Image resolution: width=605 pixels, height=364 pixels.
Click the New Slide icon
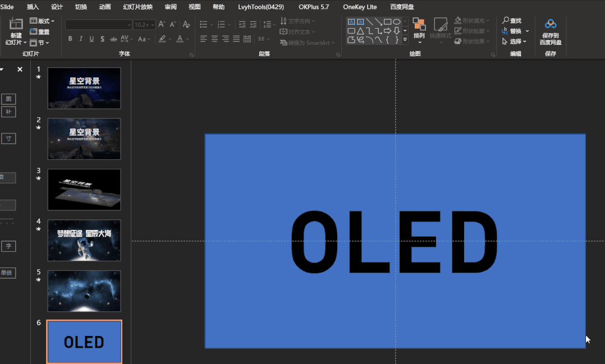click(16, 24)
